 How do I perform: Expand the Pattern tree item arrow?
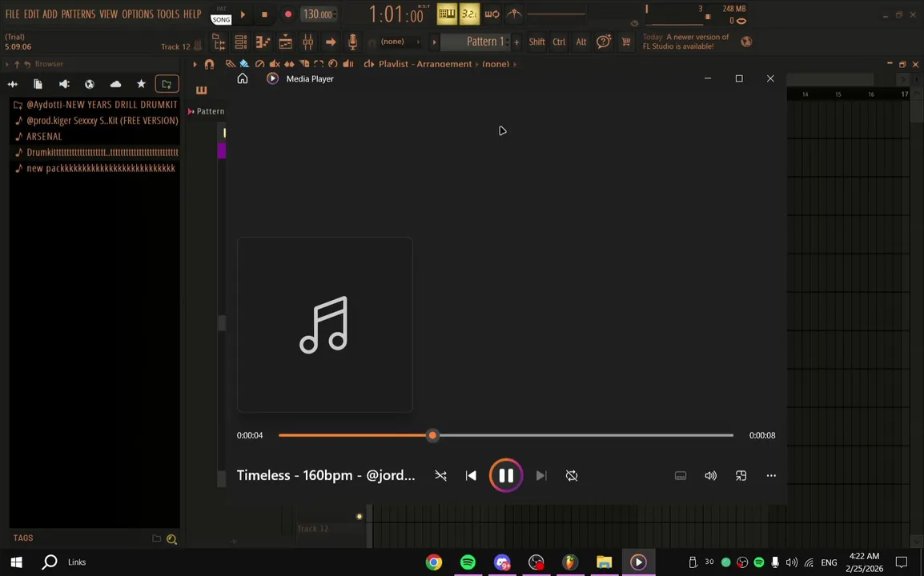191,111
